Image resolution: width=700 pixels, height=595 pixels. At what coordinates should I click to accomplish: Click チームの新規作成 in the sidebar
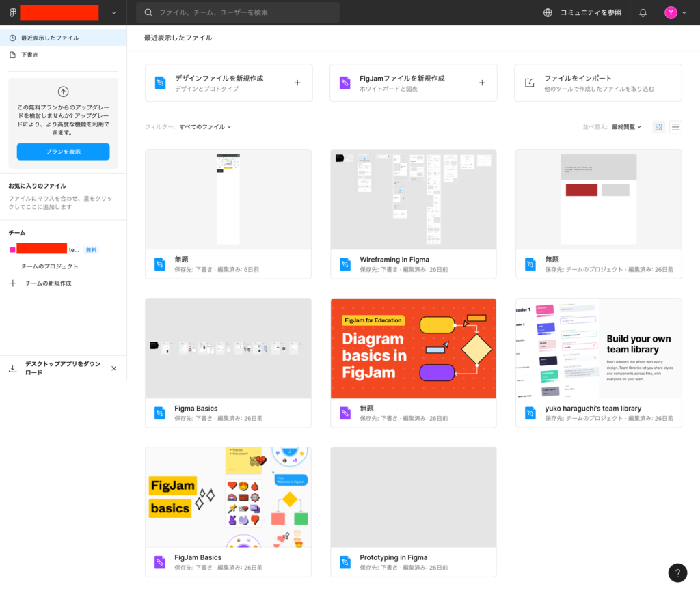click(x=48, y=283)
